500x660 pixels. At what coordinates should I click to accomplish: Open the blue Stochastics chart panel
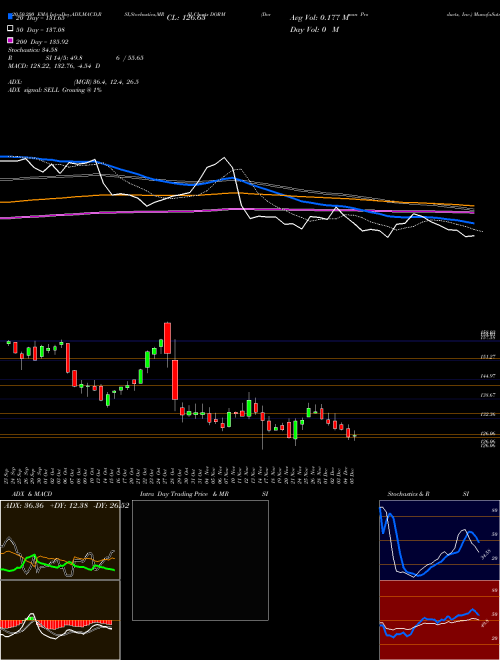coord(439,540)
